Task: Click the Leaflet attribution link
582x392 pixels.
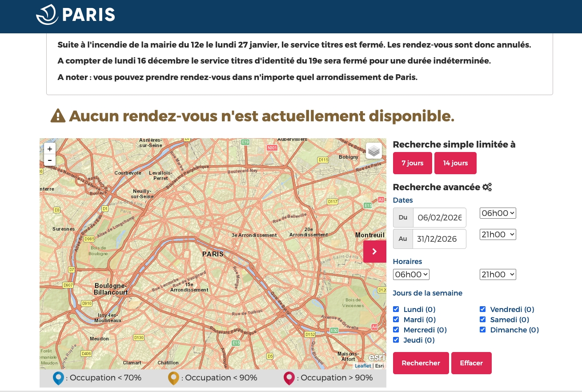Action: click(363, 366)
